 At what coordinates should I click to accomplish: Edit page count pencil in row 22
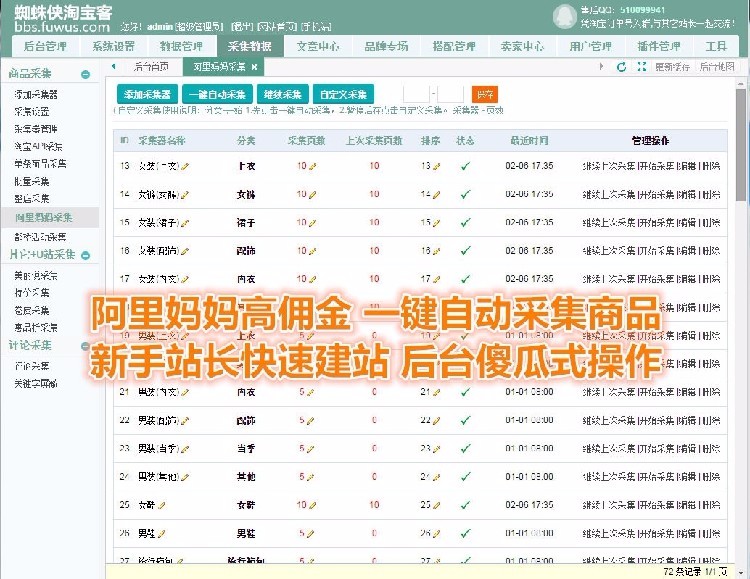coord(310,421)
